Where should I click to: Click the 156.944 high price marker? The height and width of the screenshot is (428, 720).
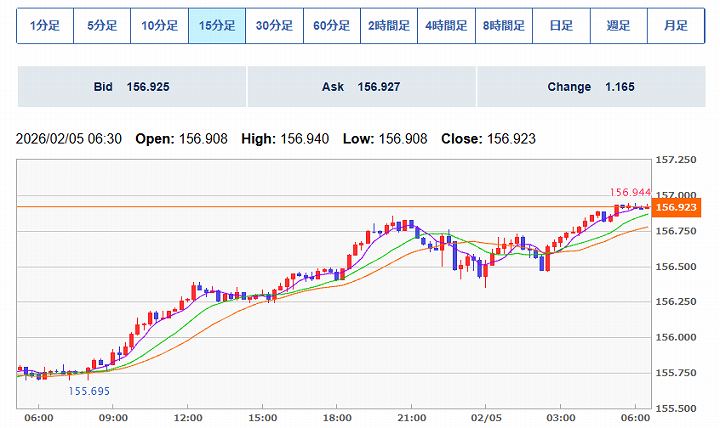pyautogui.click(x=630, y=191)
